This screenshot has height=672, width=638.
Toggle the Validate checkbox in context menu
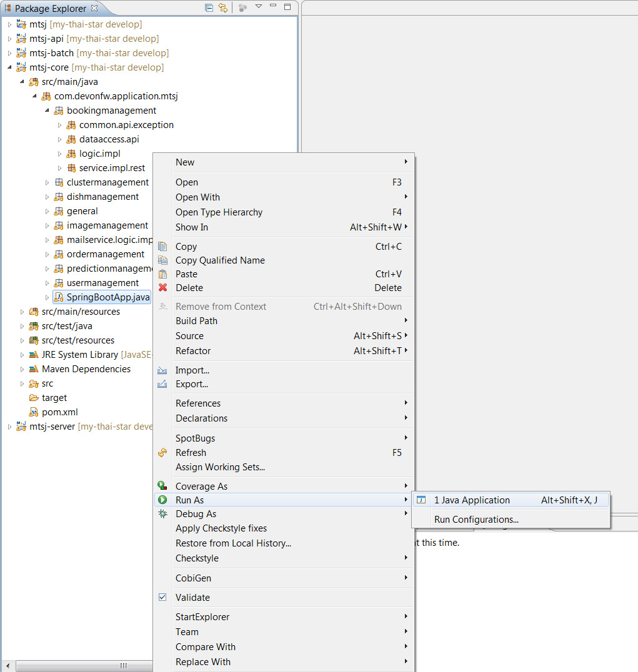pos(162,597)
